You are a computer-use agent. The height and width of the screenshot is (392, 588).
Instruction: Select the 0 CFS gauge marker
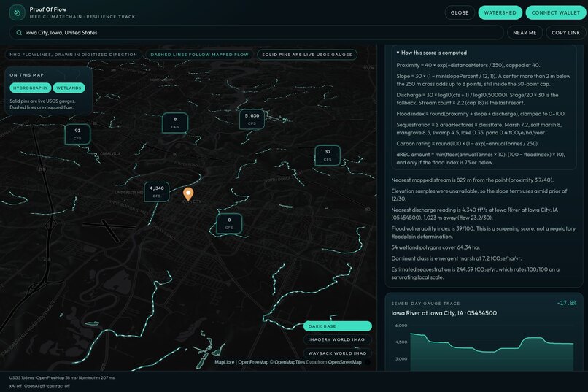[x=229, y=223]
